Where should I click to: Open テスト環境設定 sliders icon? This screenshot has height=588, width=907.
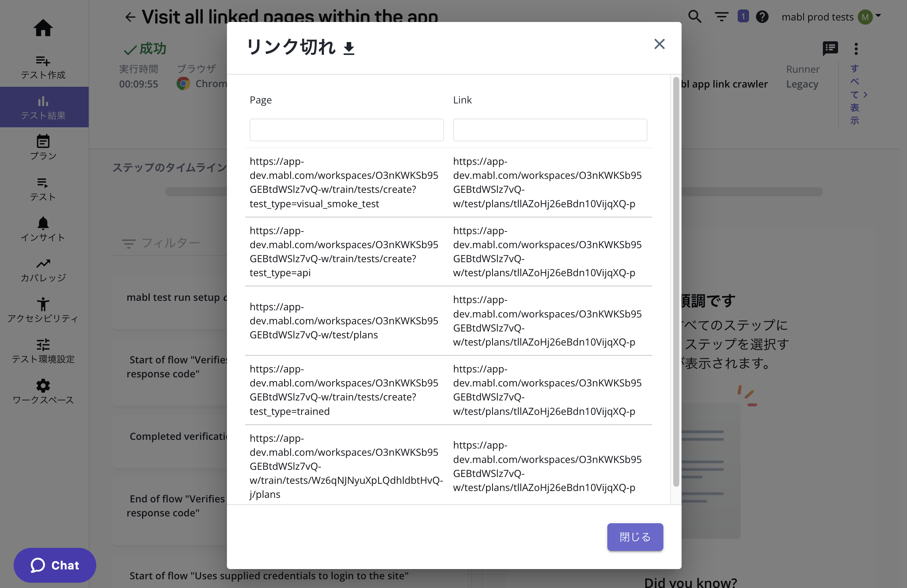43,350
